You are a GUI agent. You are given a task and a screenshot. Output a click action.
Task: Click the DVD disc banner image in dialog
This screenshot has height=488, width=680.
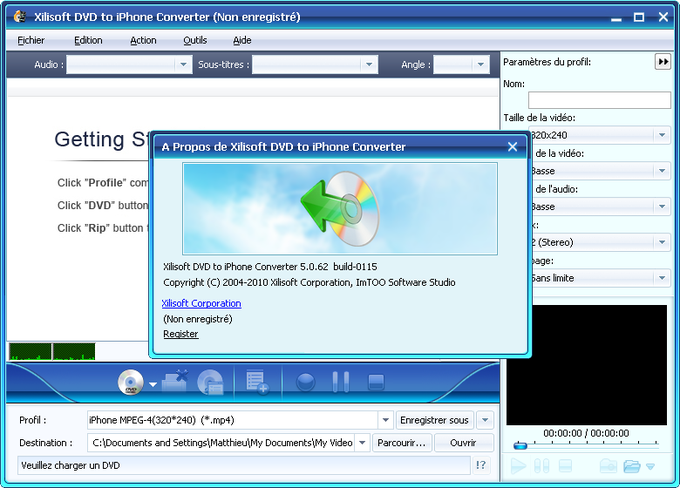[x=340, y=209]
